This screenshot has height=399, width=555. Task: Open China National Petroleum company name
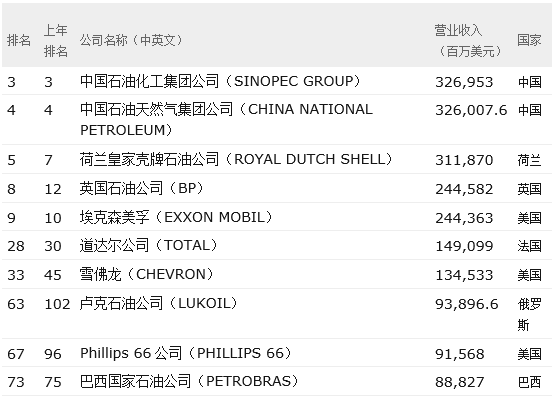(227, 120)
